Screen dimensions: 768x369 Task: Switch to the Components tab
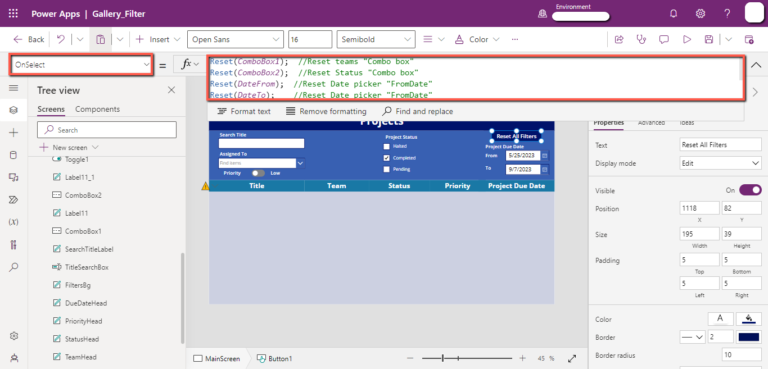pos(97,109)
